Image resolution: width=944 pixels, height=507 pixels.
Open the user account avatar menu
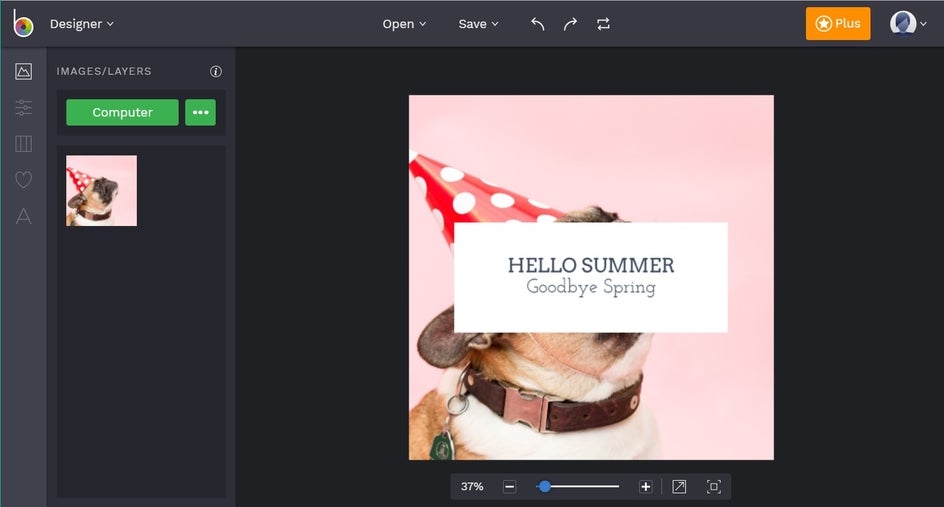tap(908, 23)
